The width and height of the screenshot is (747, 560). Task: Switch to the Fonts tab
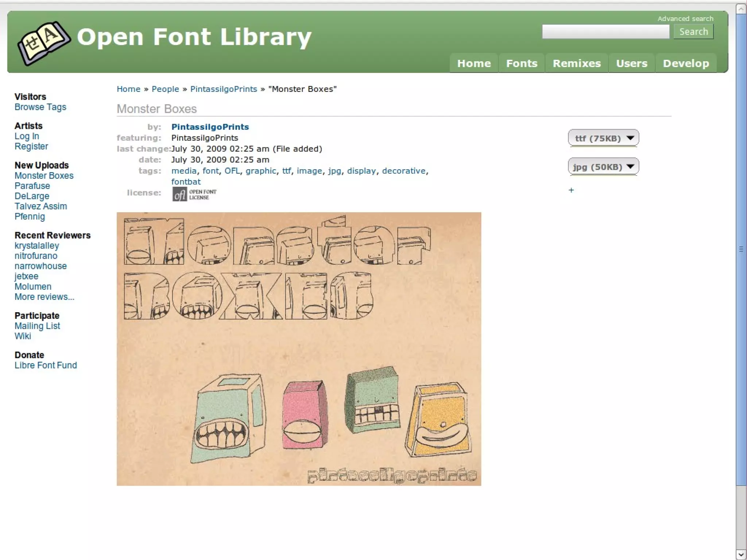click(522, 63)
